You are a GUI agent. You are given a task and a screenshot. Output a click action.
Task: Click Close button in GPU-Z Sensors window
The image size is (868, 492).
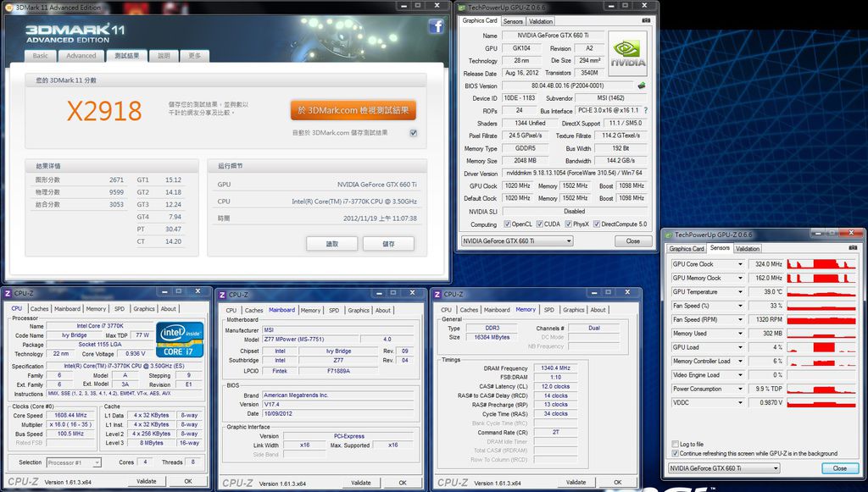pos(839,468)
